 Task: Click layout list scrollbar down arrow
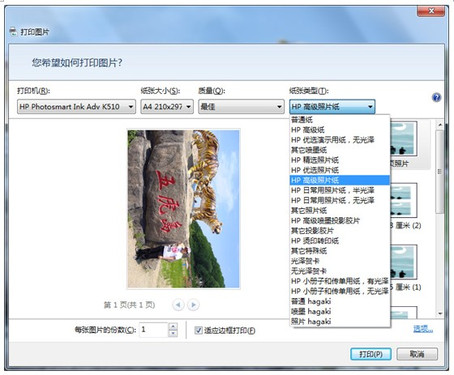tap(440, 314)
